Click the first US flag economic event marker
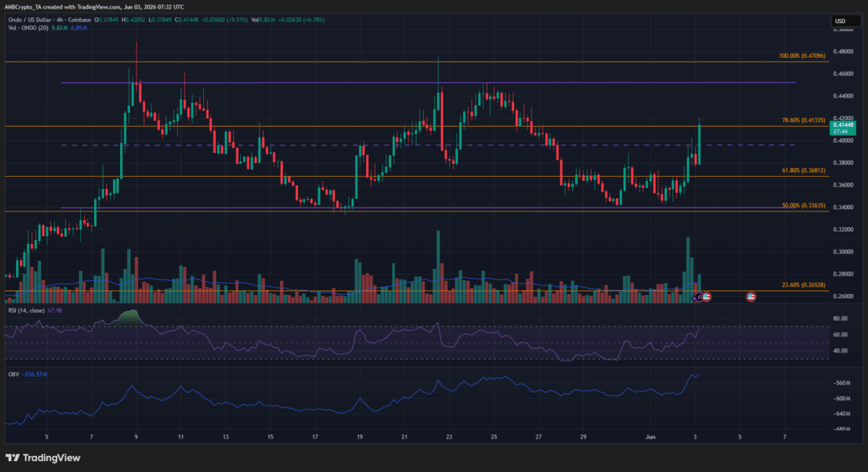The image size is (868, 472). pyautogui.click(x=707, y=297)
